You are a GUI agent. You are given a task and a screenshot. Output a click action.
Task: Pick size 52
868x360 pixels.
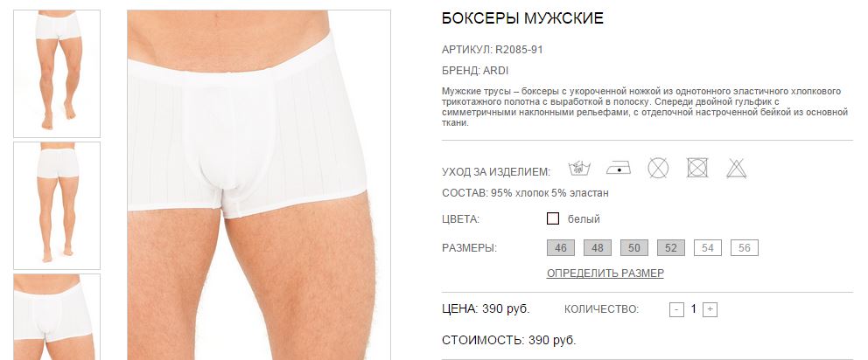671,248
